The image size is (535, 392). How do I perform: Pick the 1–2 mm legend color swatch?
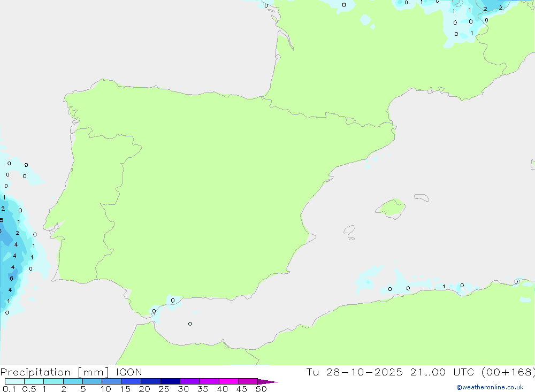[53, 381]
